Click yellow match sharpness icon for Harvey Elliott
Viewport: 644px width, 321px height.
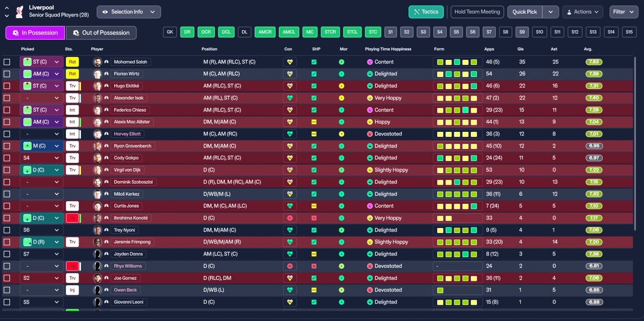(314, 134)
